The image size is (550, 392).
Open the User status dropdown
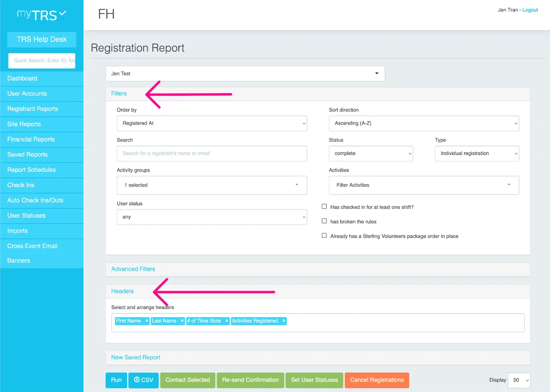[x=212, y=217]
